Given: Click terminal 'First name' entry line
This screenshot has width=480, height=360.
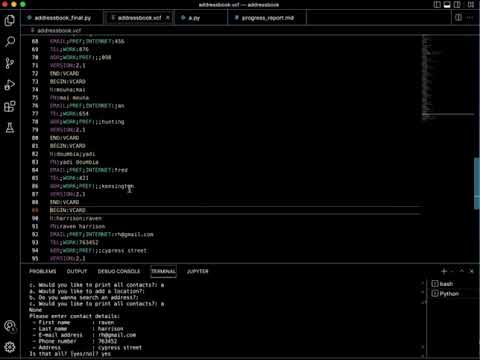Looking at the screenshot, I should 73,322.
